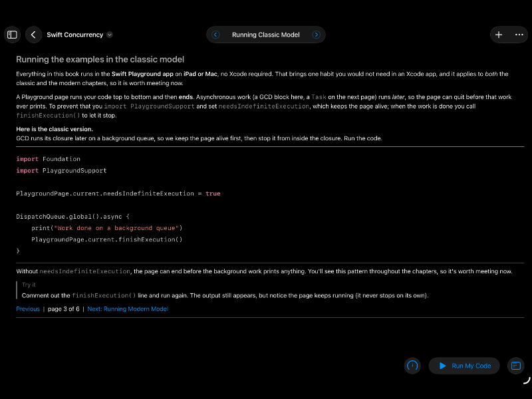The image size is (532, 399).
Task: Click the Try it callout label
Action: 29,285
